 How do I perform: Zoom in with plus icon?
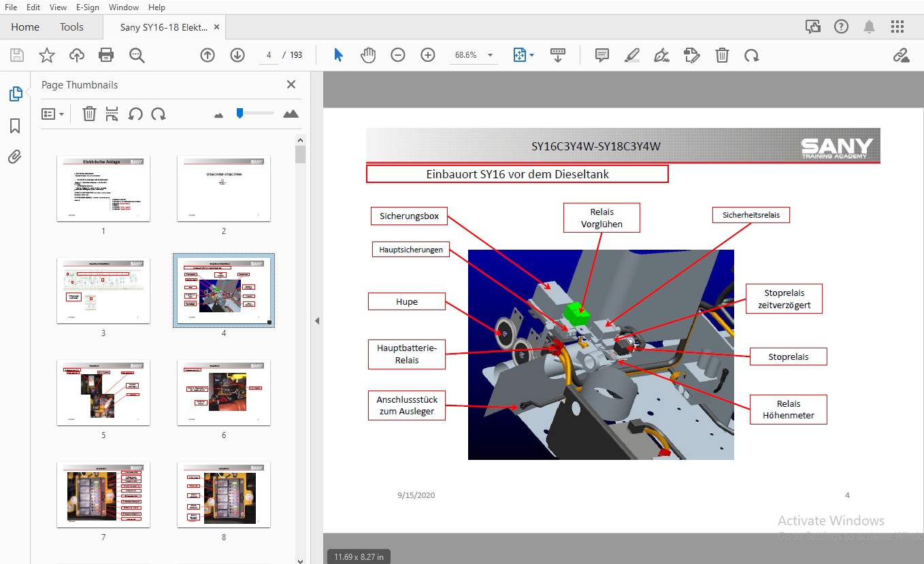[427, 55]
